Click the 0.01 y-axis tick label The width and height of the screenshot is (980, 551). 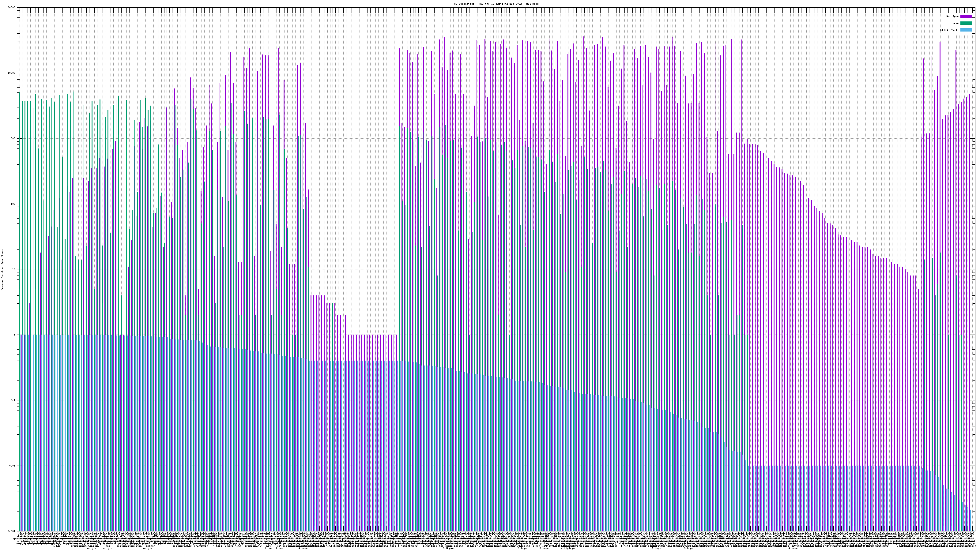click(x=13, y=465)
